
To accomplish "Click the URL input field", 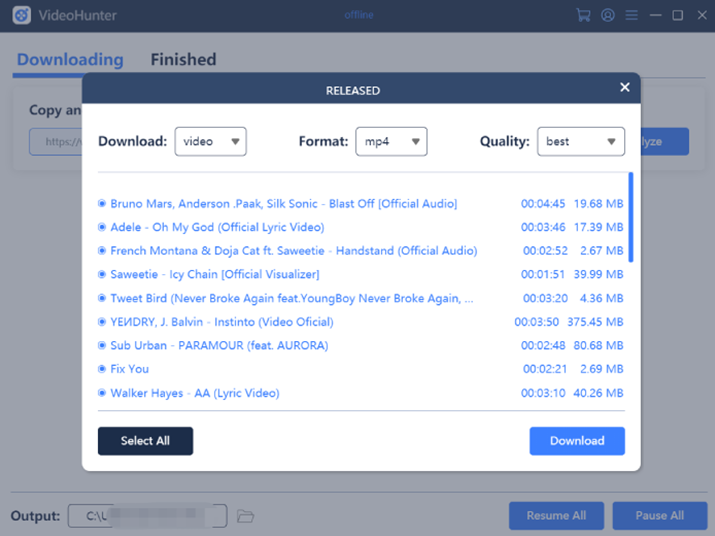I will click(x=56, y=142).
